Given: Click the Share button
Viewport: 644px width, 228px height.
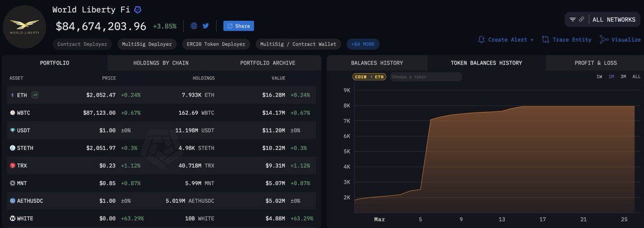Looking at the screenshot, I should pos(238,26).
